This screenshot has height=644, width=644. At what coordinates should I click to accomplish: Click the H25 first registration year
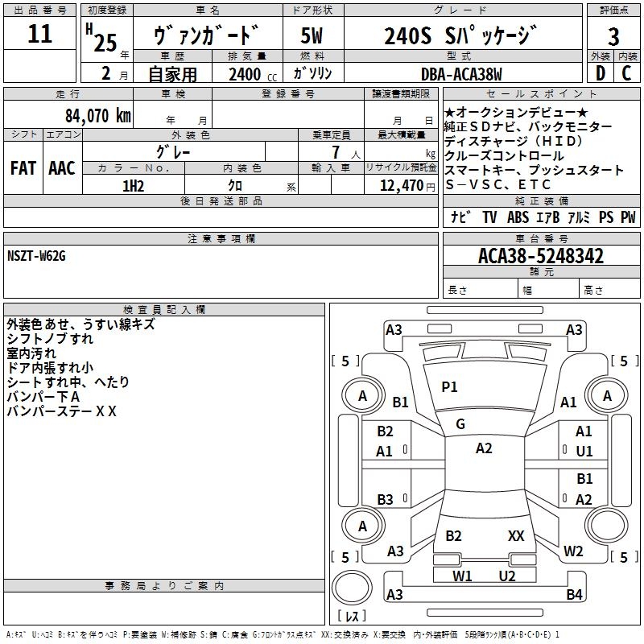(x=101, y=38)
